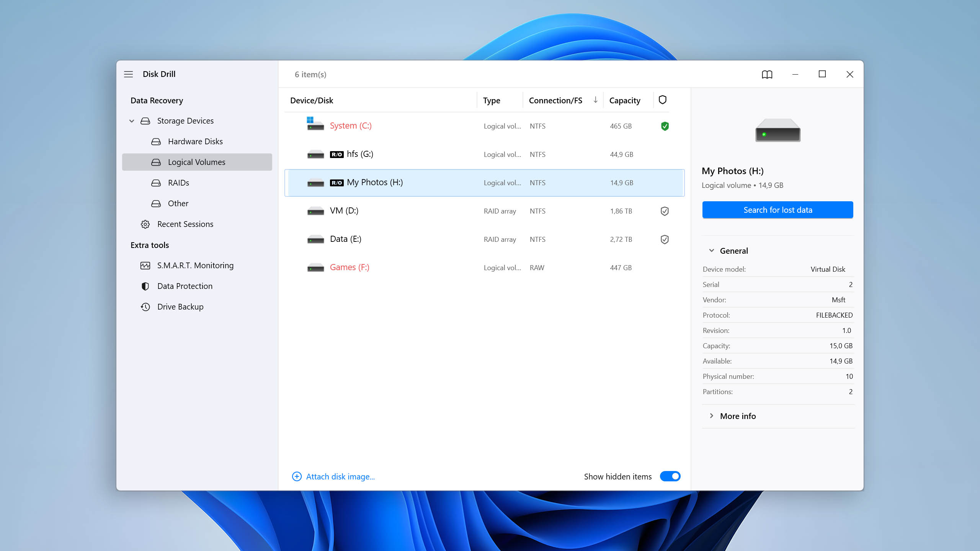Click the Storage Devices drive icon
This screenshot has height=551, width=980.
pyautogui.click(x=145, y=121)
